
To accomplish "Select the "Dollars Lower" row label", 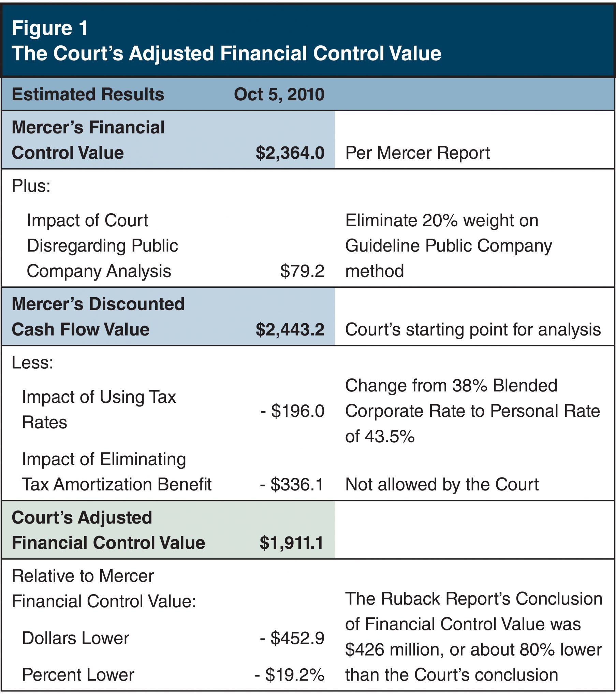I will 75,638.
